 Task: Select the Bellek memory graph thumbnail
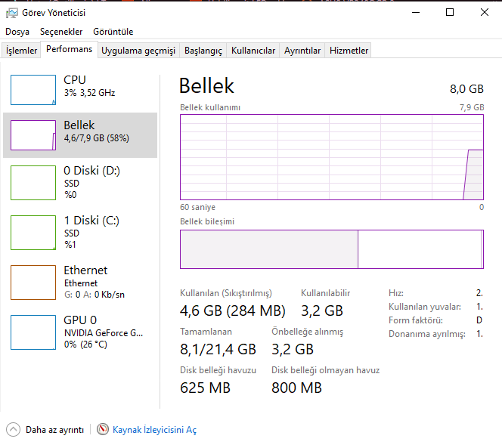tap(33, 134)
